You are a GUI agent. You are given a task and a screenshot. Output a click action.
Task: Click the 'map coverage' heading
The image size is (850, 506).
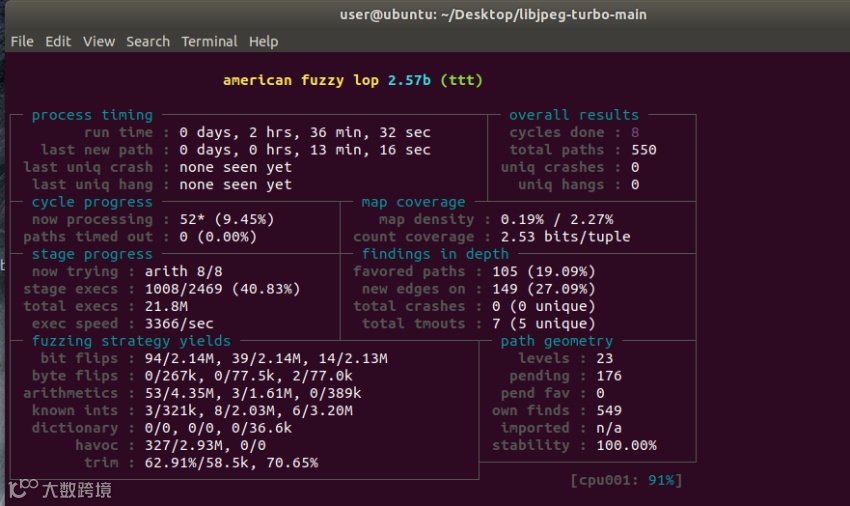coord(413,202)
